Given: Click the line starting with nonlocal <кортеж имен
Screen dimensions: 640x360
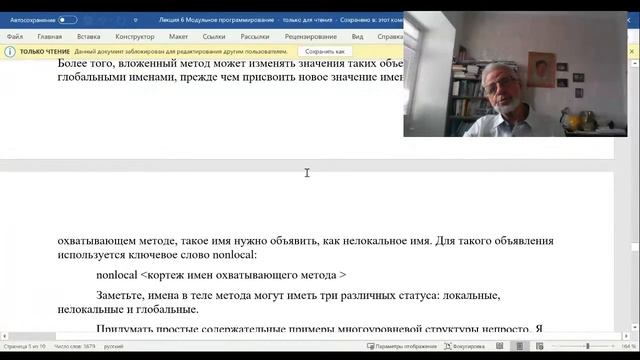Looking at the screenshot, I should pos(221,275).
